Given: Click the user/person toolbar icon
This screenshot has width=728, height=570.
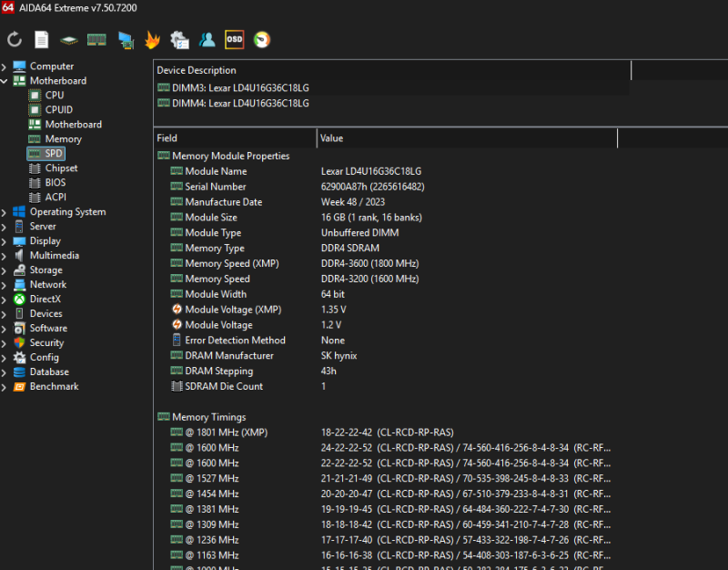Looking at the screenshot, I should click(207, 40).
